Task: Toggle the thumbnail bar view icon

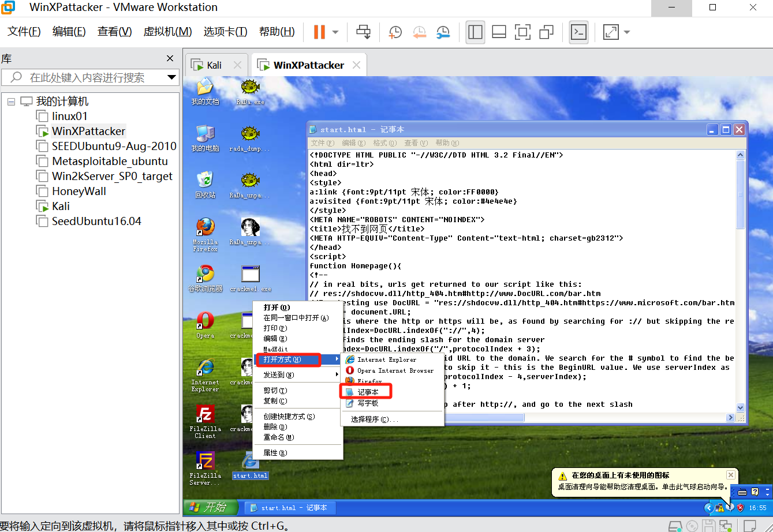Action: [x=499, y=32]
